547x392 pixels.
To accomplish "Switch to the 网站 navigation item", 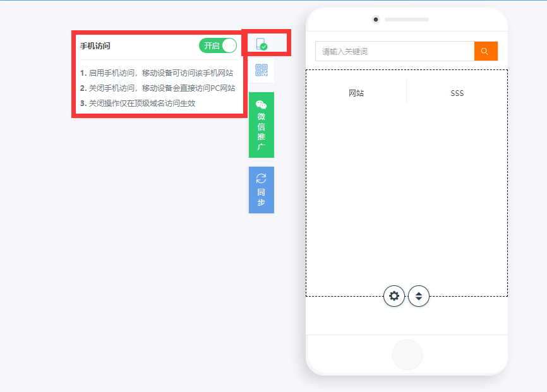I will click(x=356, y=93).
